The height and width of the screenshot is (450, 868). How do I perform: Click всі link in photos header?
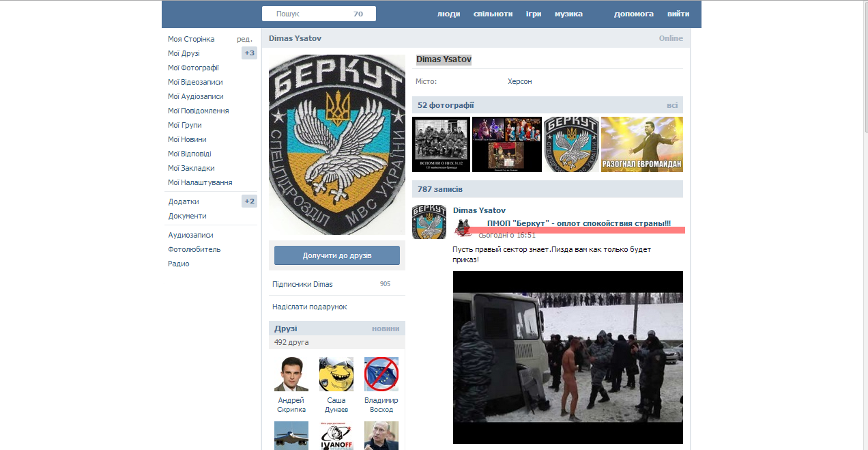coord(672,105)
